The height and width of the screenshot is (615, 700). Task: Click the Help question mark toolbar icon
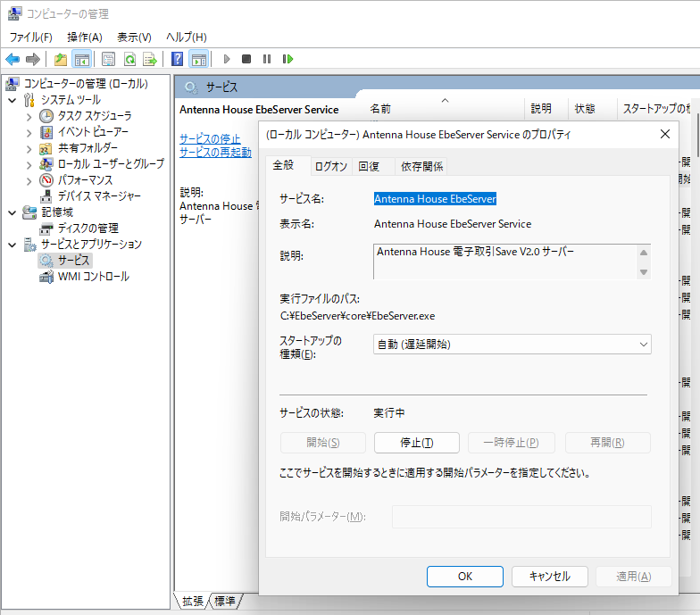[x=177, y=59]
